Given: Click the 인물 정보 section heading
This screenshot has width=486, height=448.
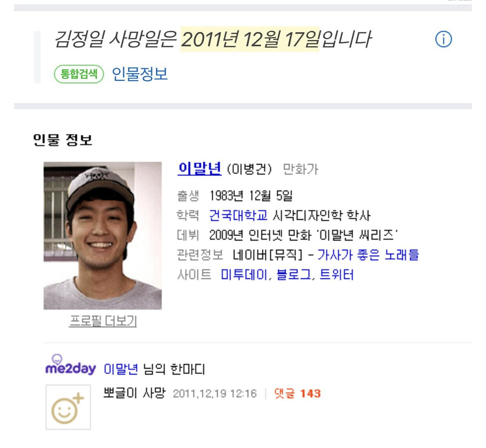Looking at the screenshot, I should pos(63,140).
